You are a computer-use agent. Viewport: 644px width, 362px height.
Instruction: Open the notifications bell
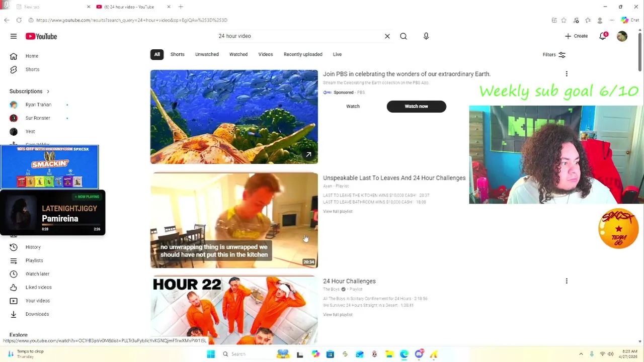(603, 36)
